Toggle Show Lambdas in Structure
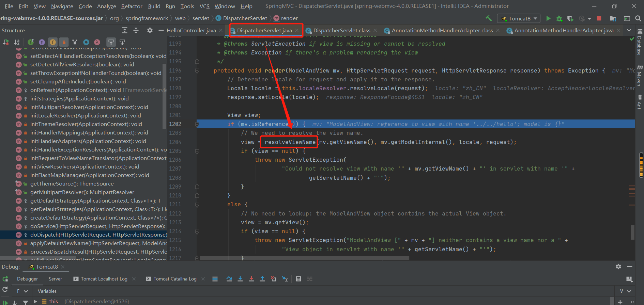 [x=97, y=42]
